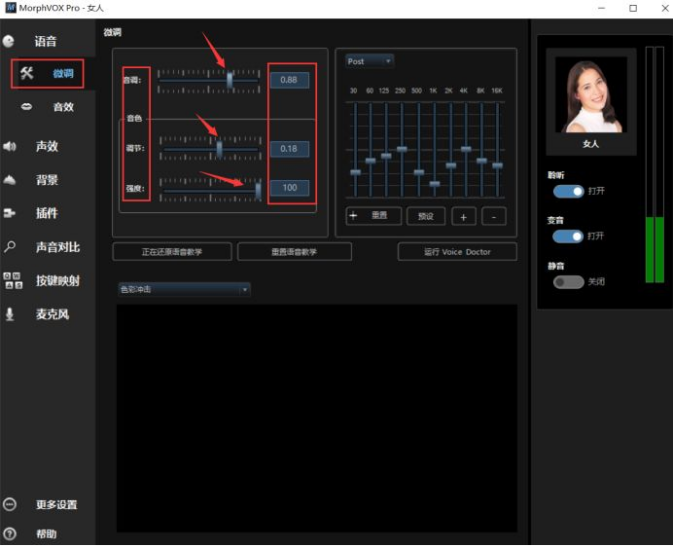Click the pitch value field showing 0.88
Viewport: 674px width, 546px height.
tap(289, 80)
